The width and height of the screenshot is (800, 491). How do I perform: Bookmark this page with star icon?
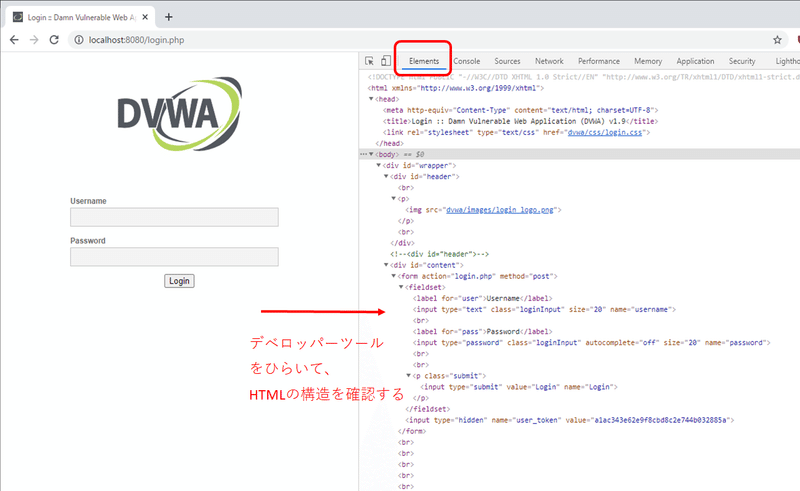777,40
